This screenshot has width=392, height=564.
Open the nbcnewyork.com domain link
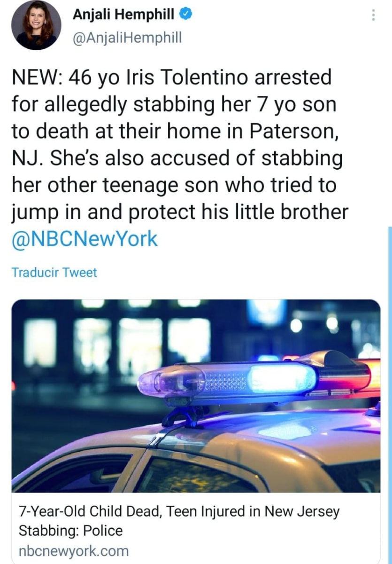point(73,551)
